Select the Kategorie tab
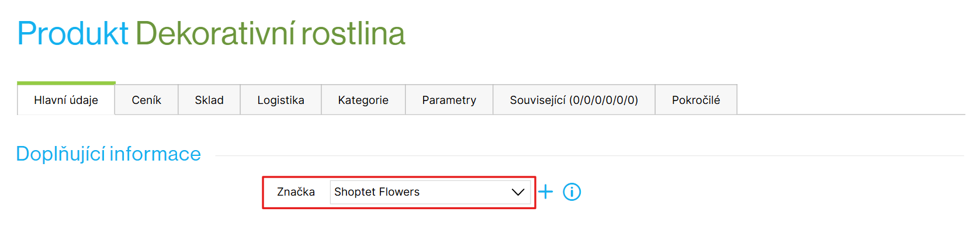Viewport: 980px width, 226px height. point(363,100)
